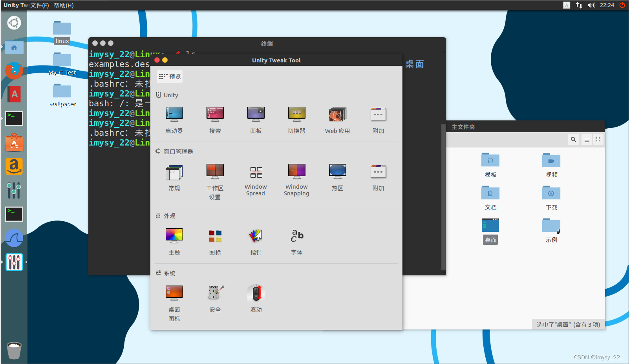Image resolution: width=629 pixels, height=364 pixels.
Task: Open the 切换器 switcher settings
Action: tap(296, 120)
